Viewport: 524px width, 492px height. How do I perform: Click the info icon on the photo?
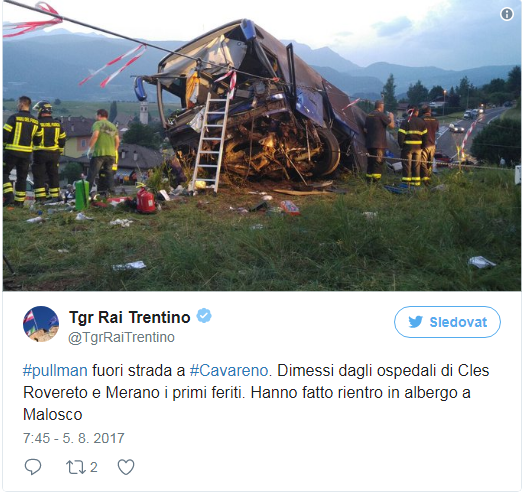tap(507, 14)
